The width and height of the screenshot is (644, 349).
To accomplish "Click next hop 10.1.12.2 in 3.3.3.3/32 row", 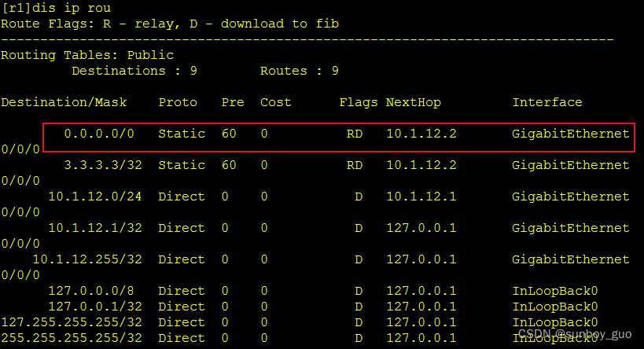I will point(421,165).
